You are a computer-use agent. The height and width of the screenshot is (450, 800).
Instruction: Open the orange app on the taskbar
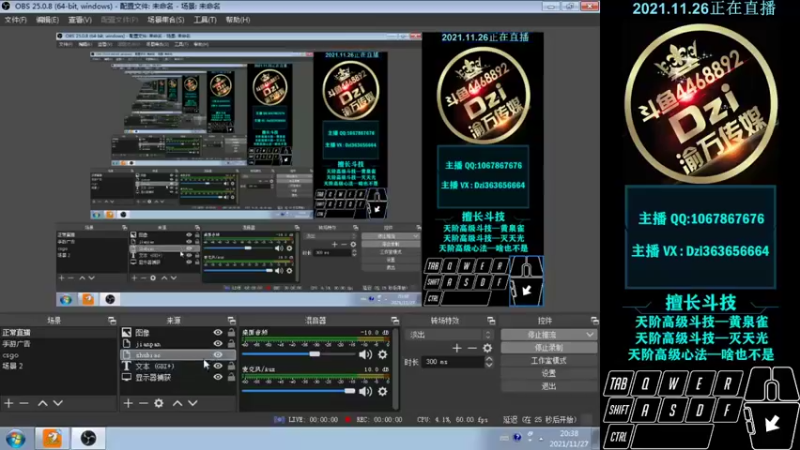pyautogui.click(x=52, y=438)
